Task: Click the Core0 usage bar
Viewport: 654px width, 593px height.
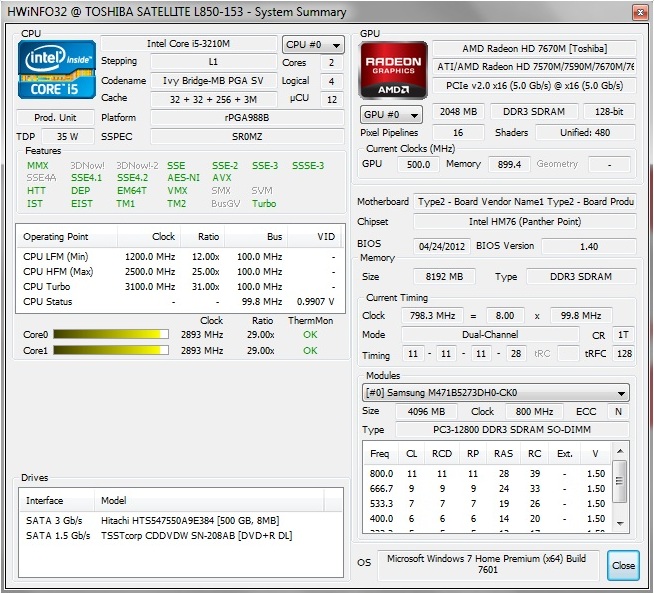Action: [111, 334]
